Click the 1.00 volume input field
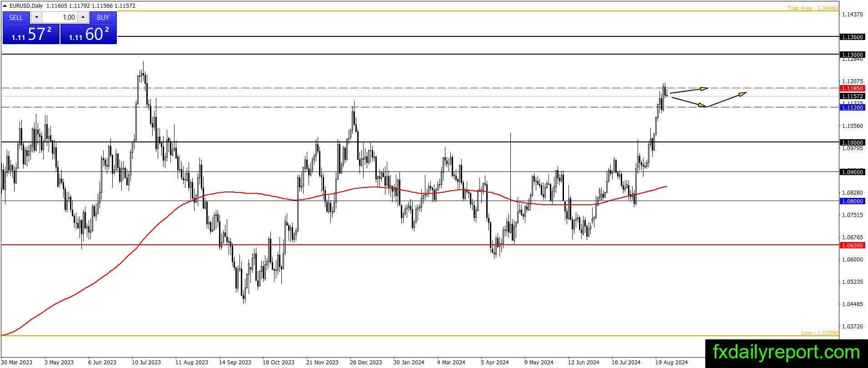The width and height of the screenshot is (868, 368). [60, 17]
